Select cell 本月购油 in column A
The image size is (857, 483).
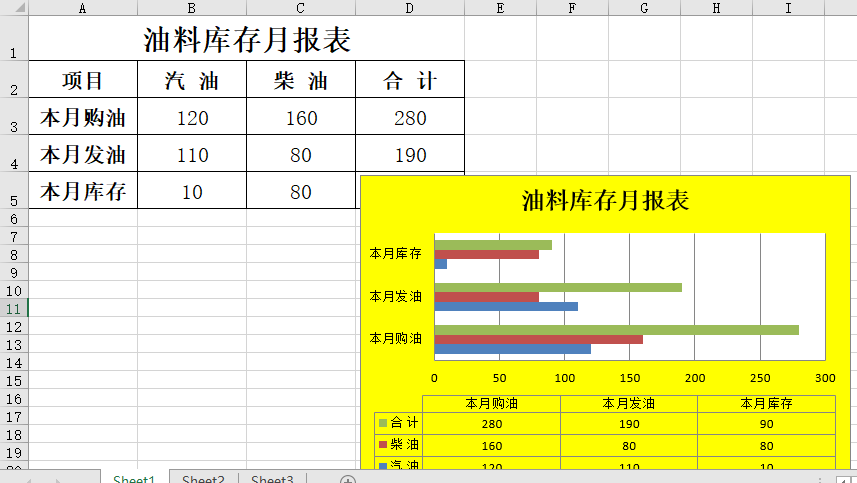coord(83,117)
